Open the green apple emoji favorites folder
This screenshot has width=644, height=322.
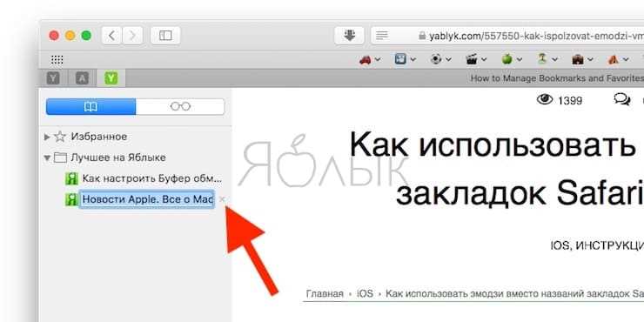tap(512, 59)
